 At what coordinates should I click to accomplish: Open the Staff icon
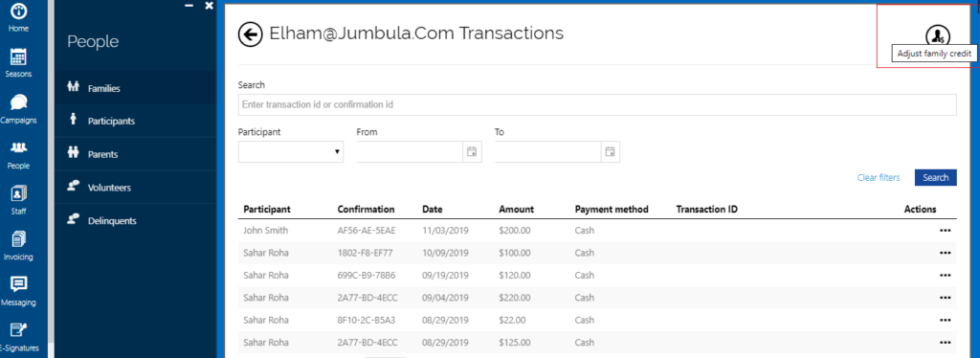[x=18, y=193]
